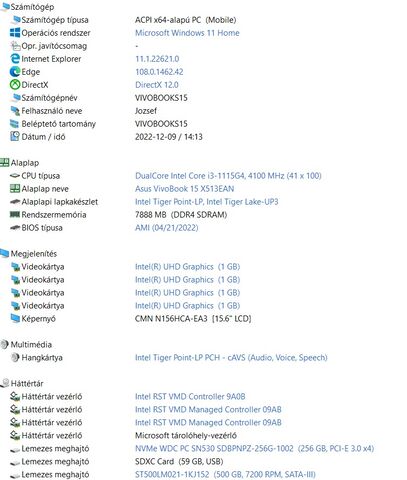Click the CPU típusa chip icon
This screenshot has height=480, width=407.
pos(15,176)
